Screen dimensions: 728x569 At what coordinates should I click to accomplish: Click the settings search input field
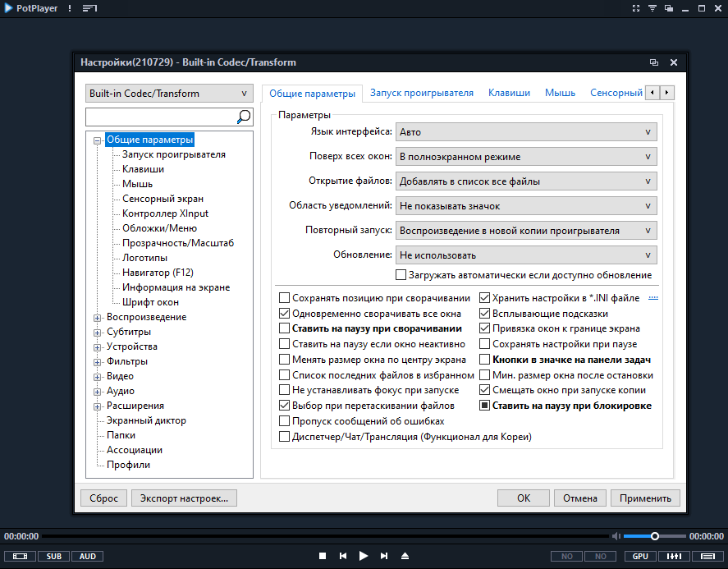161,117
